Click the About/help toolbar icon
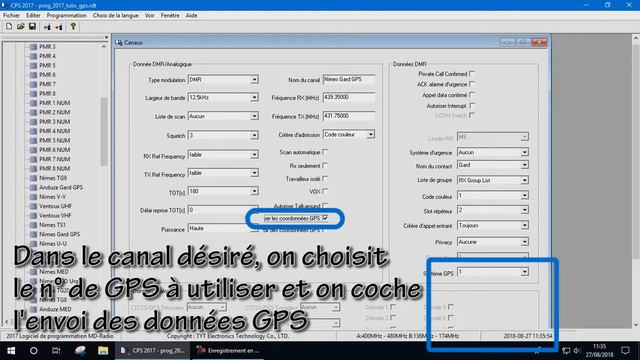The height and width of the screenshot is (360, 640). (x=73, y=27)
